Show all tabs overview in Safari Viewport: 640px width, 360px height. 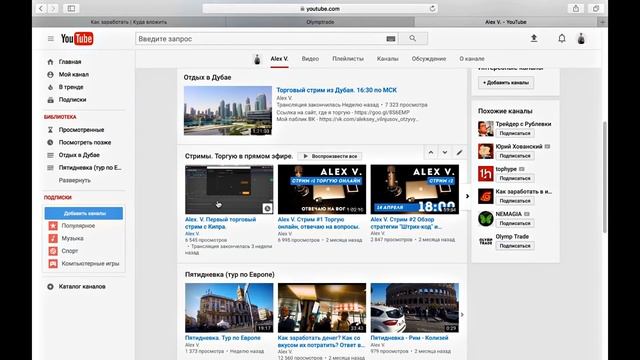[596, 8]
